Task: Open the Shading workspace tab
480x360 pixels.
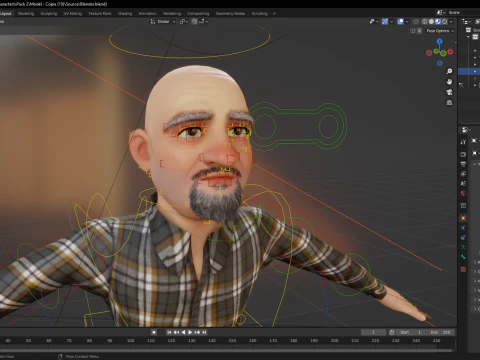Action: coord(125,14)
